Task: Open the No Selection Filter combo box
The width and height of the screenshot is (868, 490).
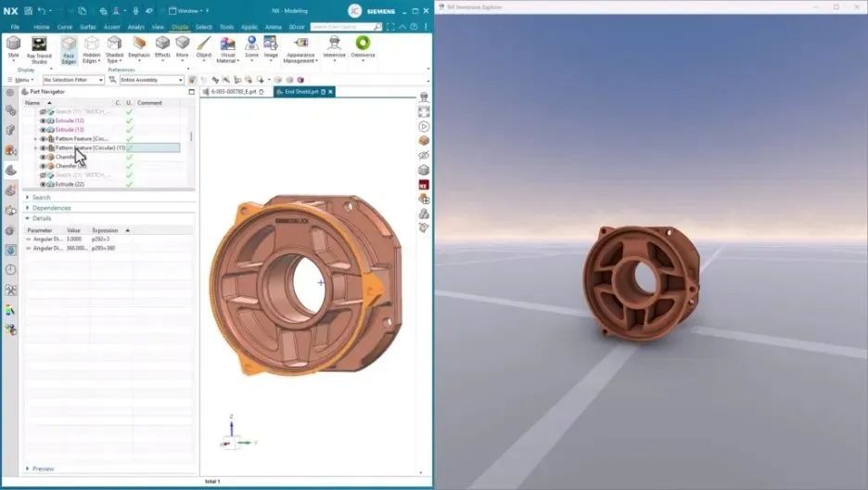Action: tap(73, 80)
